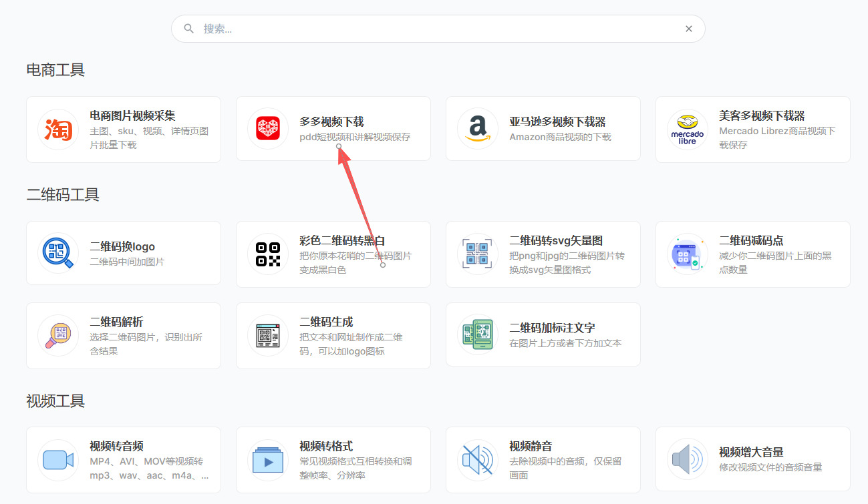Click the muted speaker icon for 视频静音
868x504 pixels.
(x=478, y=459)
